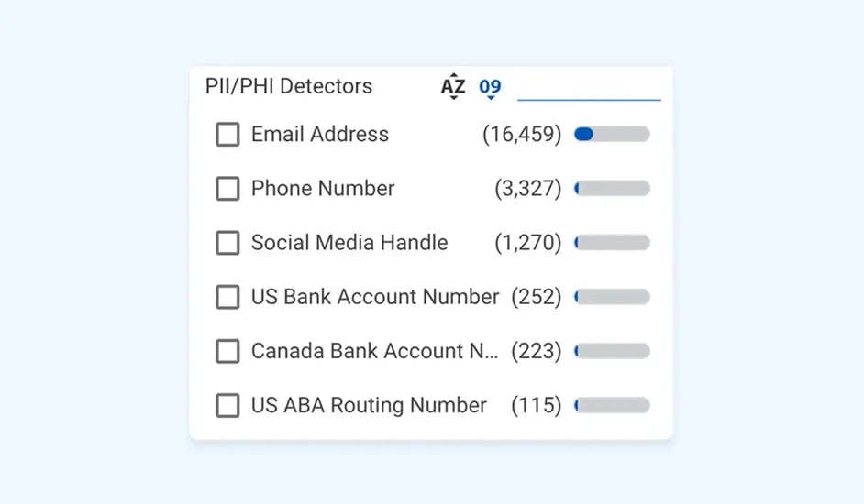Viewport: 864px width, 504px height.
Task: Select the US Bank Account Number checkbox
Action: tap(227, 297)
